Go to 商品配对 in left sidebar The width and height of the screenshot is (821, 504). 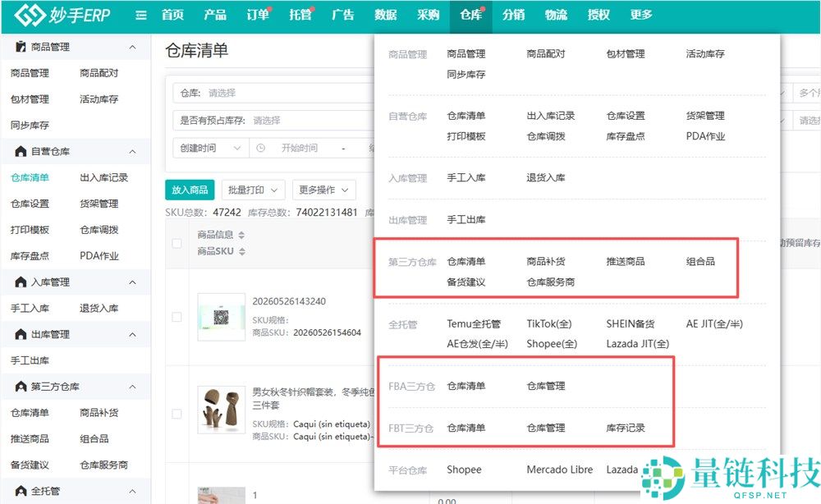[99, 73]
